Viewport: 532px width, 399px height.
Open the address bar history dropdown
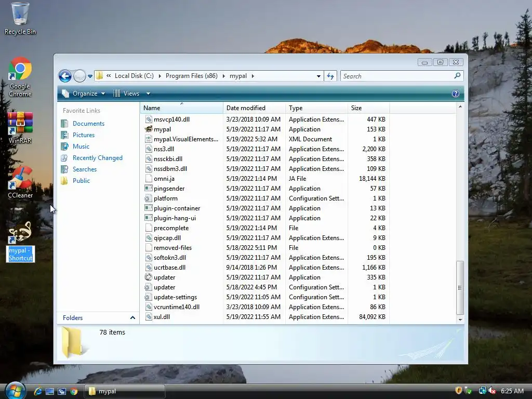coord(318,76)
